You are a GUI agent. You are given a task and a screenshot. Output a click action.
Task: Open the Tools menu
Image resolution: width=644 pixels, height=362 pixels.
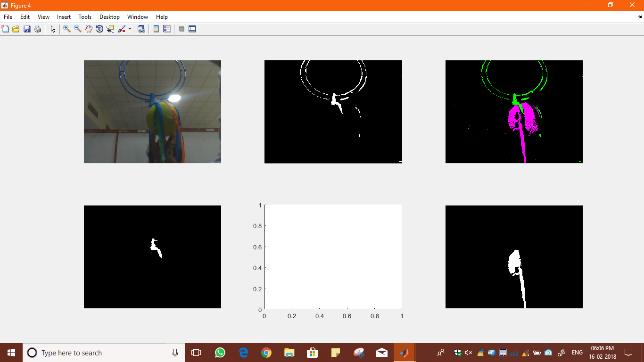coord(85,17)
